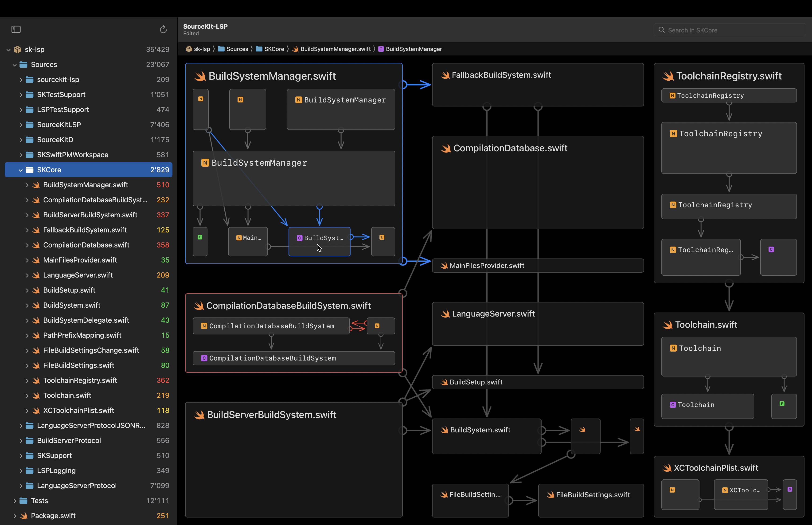This screenshot has height=525, width=812.
Task: Collapse the sk-lsp root package
Action: (x=8, y=50)
